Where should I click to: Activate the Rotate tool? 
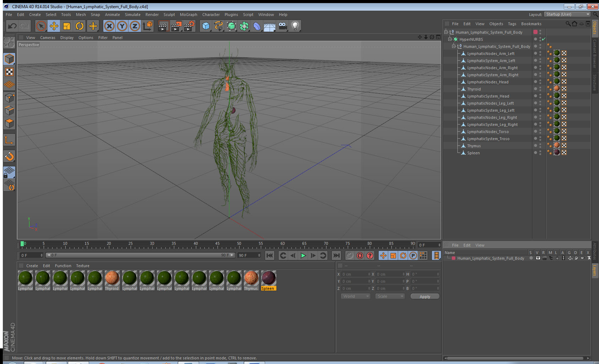tap(80, 26)
